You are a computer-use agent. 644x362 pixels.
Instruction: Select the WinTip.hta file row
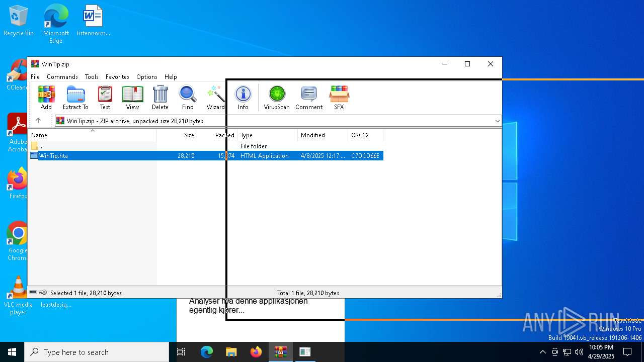point(206,156)
